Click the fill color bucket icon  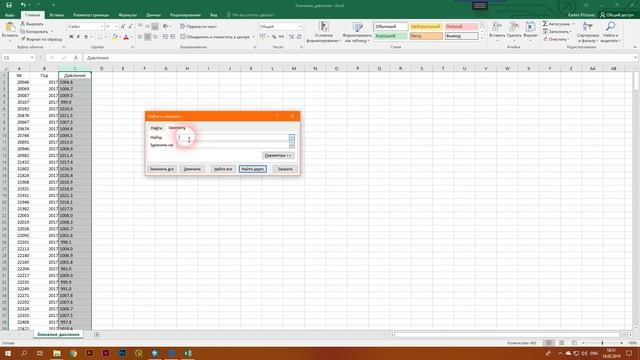tap(115, 37)
